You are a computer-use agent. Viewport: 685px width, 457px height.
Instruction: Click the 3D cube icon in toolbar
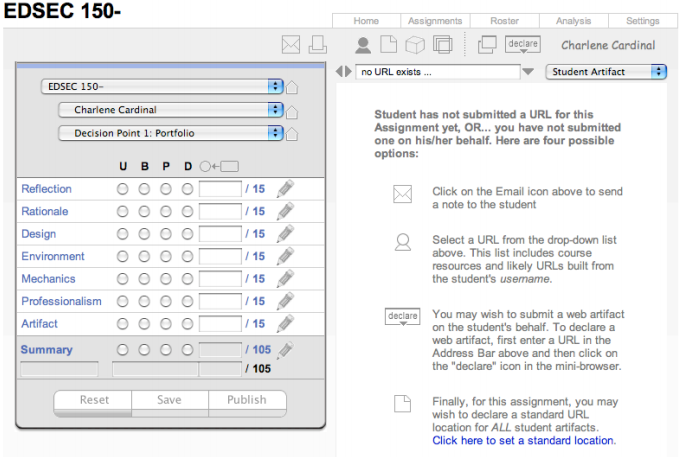(x=415, y=44)
